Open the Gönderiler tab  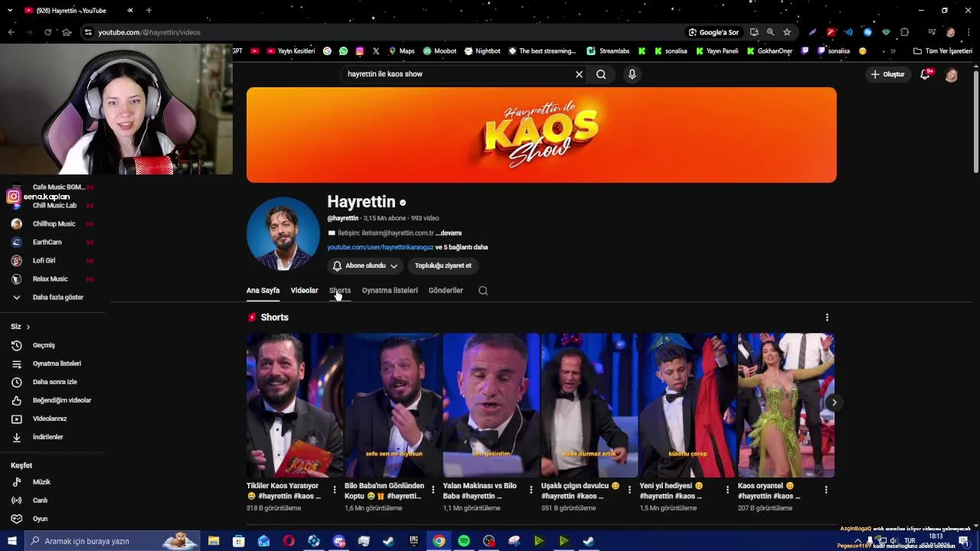(446, 291)
